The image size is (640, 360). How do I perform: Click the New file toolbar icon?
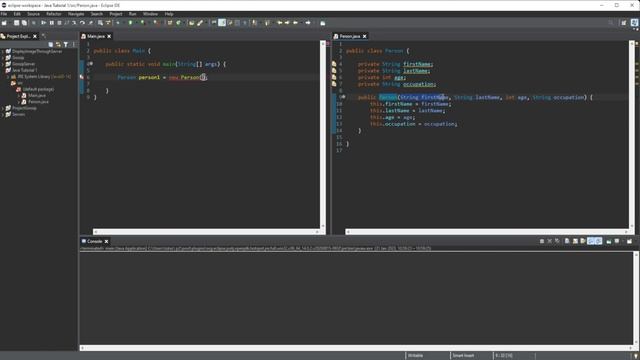pos(4,23)
